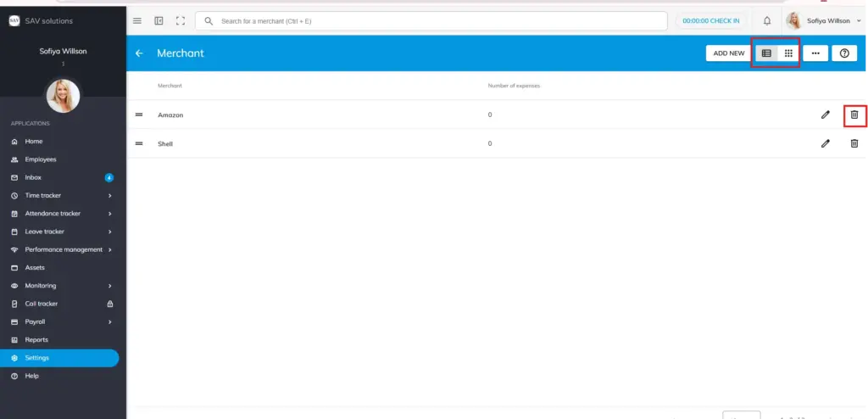Screen dimensions: 868x419
Task: Click the sidebar profile avatar
Action: [x=63, y=96]
